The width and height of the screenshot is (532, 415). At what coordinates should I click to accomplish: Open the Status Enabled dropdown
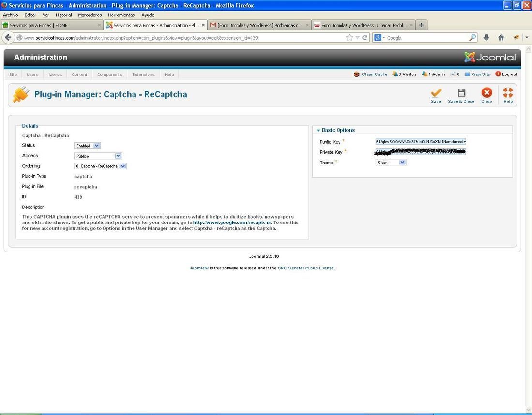click(x=87, y=146)
